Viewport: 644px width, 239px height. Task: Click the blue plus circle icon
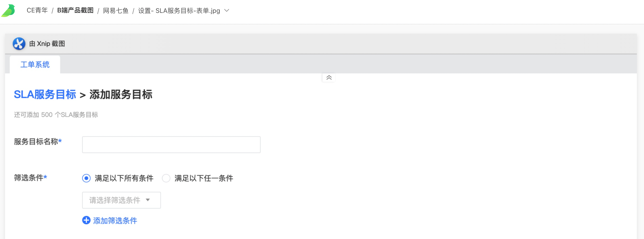pos(86,220)
